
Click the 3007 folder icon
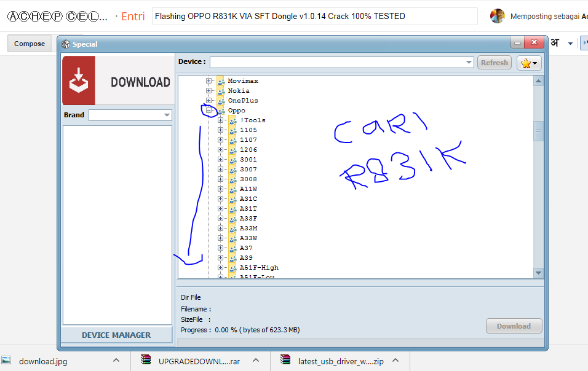click(233, 169)
